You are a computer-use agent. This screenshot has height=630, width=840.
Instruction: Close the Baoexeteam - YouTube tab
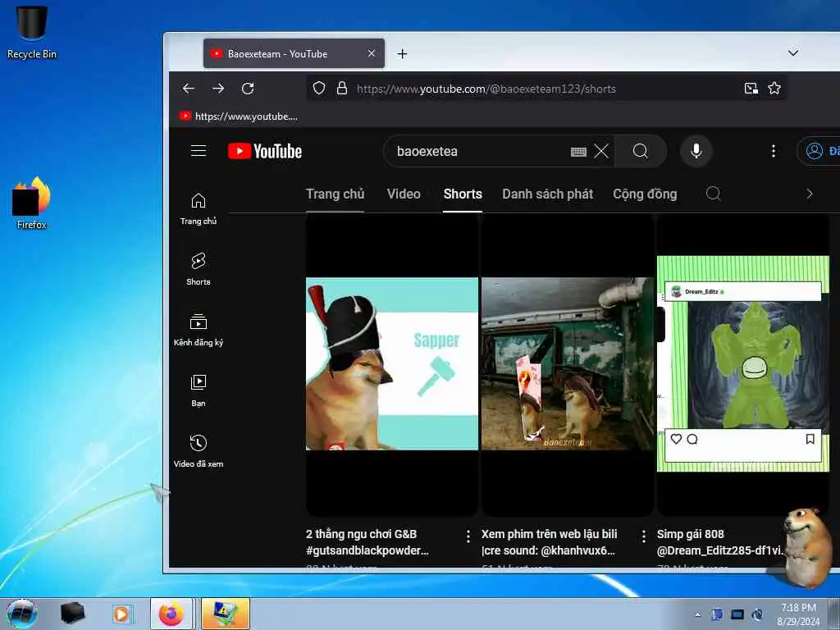tap(372, 53)
